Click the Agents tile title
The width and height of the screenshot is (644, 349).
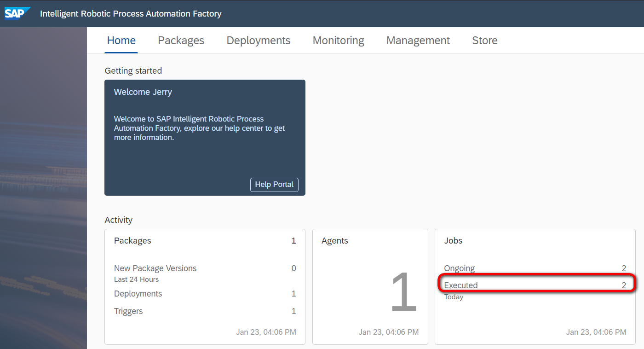tap(335, 241)
